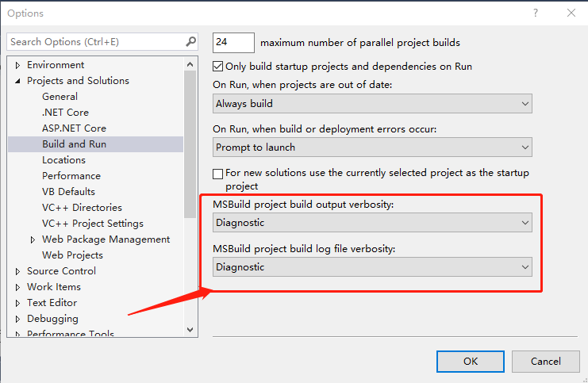The height and width of the screenshot is (383, 588).
Task: Select the VC++ Directories tree item
Action: click(82, 208)
